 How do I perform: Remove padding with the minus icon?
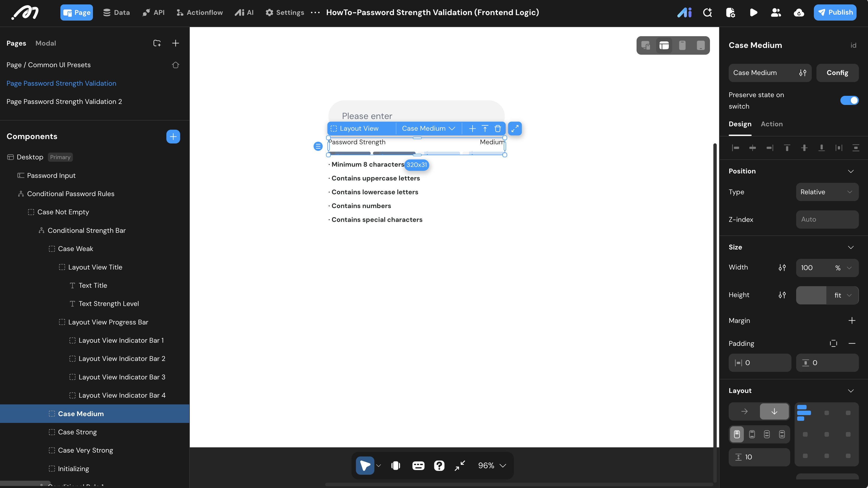click(852, 343)
